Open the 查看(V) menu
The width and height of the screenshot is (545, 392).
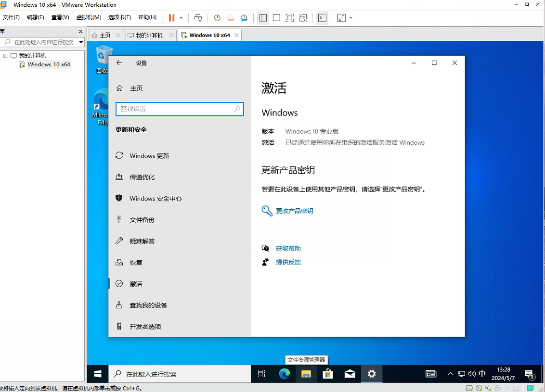[x=60, y=17]
